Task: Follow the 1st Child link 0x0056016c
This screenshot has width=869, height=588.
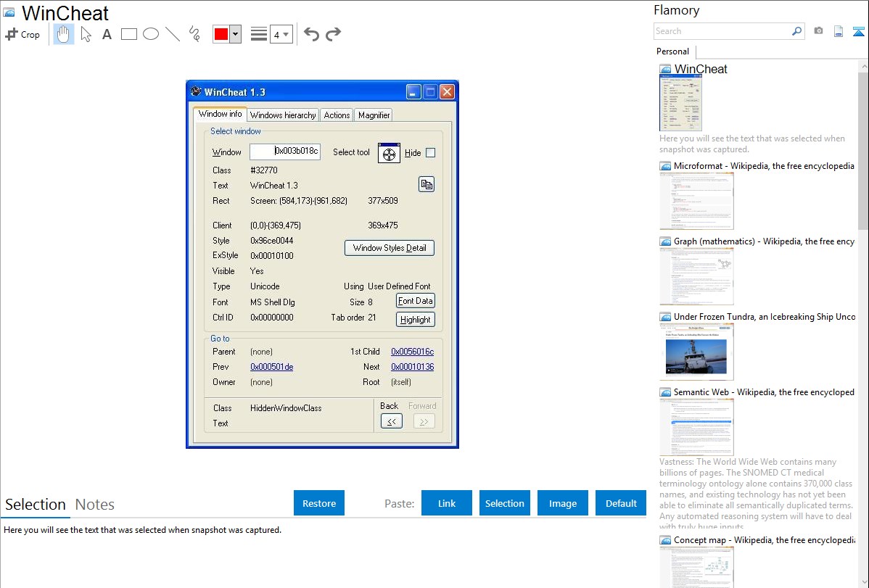Action: click(x=412, y=352)
